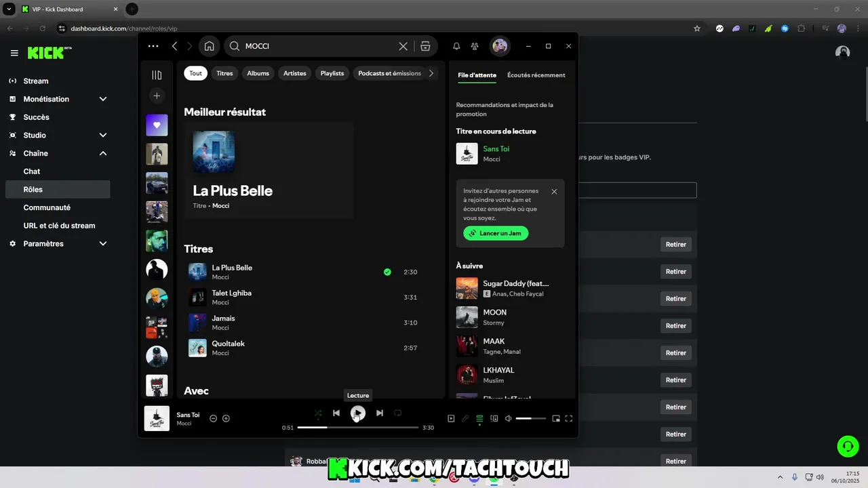This screenshot has height=488, width=868.
Task: Click Kick green support chat bubble
Action: tap(848, 446)
